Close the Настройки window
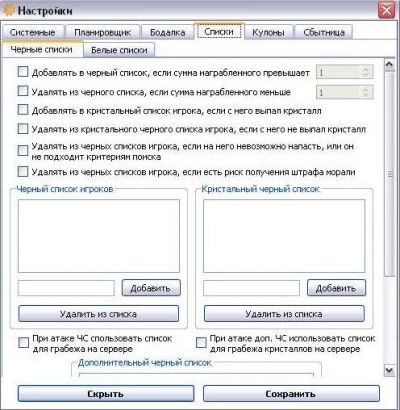Viewport: 400px width, 410px height. pyautogui.click(x=387, y=10)
